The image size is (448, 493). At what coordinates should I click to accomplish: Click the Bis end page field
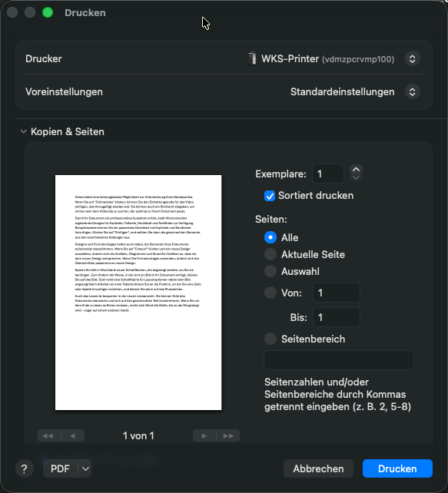337,317
